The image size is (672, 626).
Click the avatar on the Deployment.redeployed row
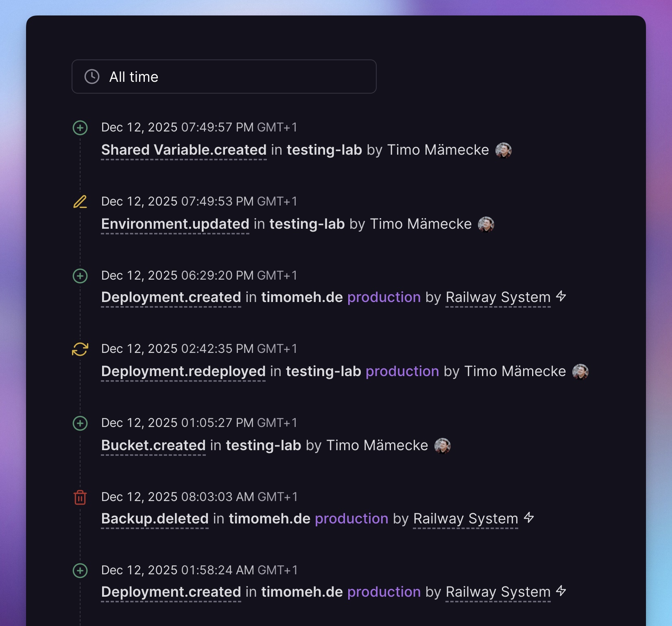pos(580,372)
